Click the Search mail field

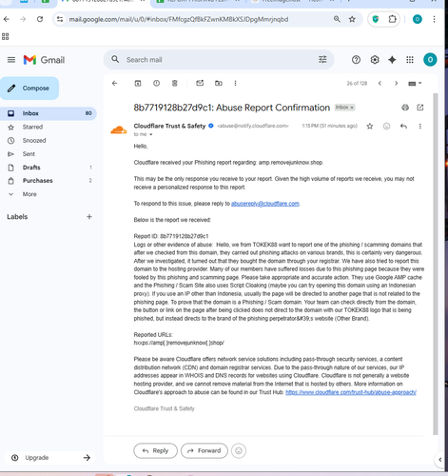[x=219, y=60]
